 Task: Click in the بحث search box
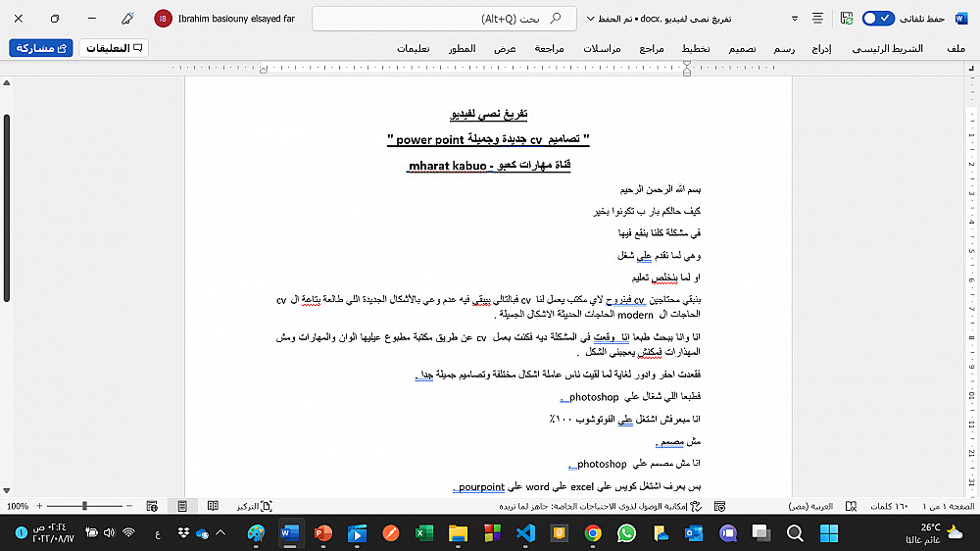coord(444,19)
